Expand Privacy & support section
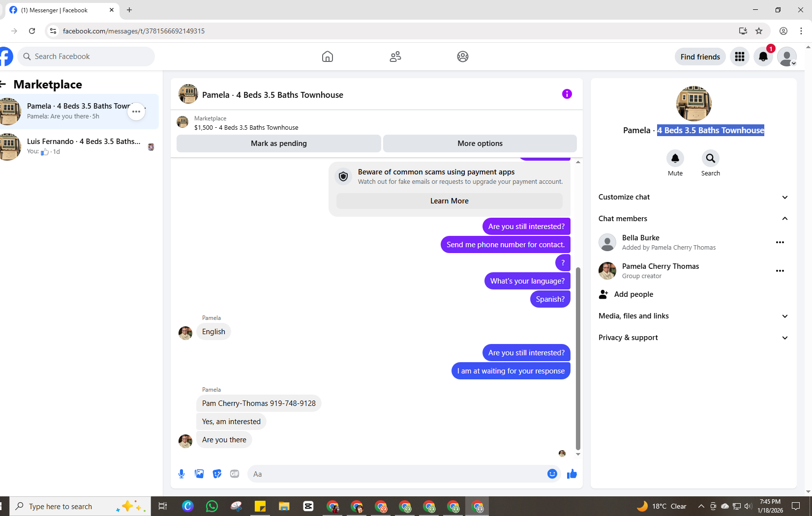812x516 pixels. coord(693,338)
